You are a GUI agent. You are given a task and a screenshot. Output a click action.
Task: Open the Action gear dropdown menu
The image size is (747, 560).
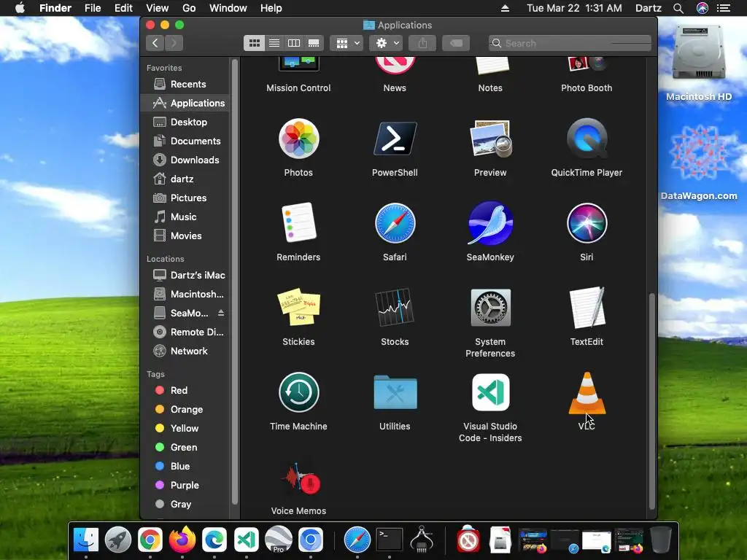pyautogui.click(x=387, y=43)
